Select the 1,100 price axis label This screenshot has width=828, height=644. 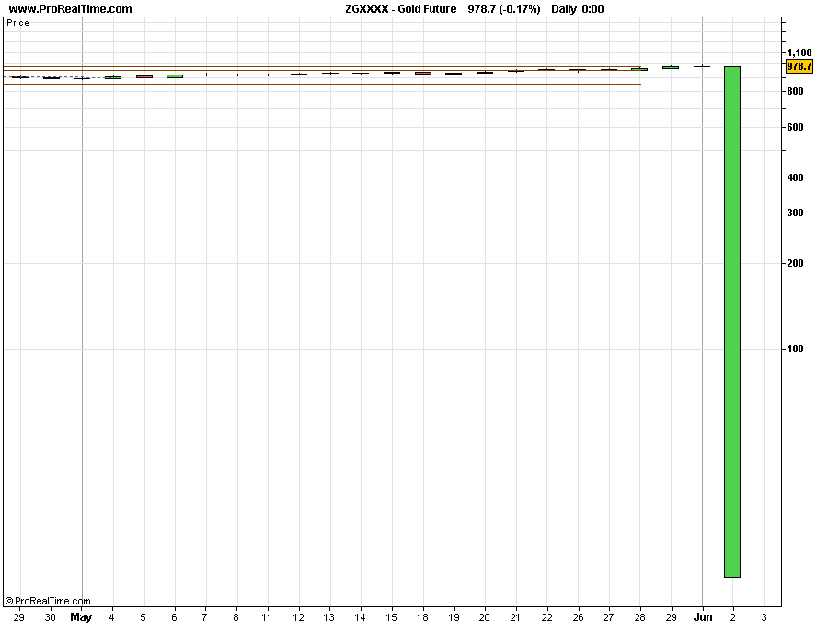pos(799,52)
